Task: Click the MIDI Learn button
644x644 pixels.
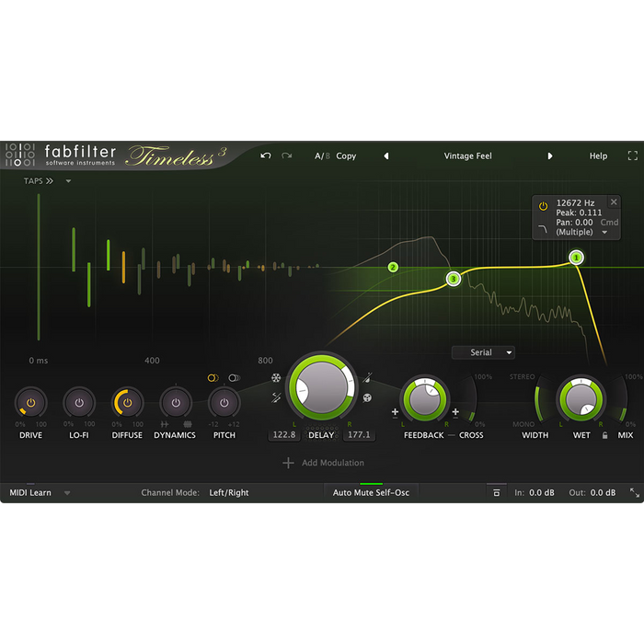Action: [x=30, y=492]
